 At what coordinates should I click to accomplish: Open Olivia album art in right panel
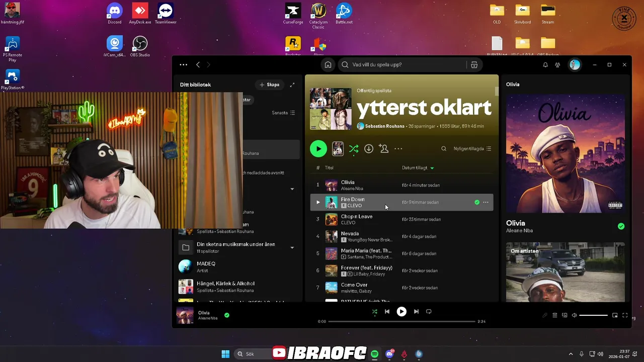pos(566,153)
